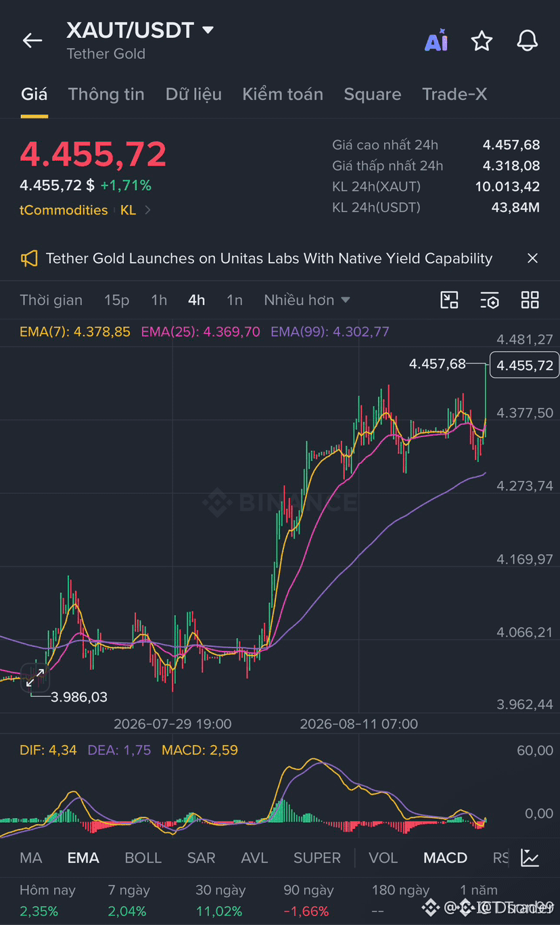560x925 pixels.
Task: Tap the EMA(99) value label
Action: 330,332
